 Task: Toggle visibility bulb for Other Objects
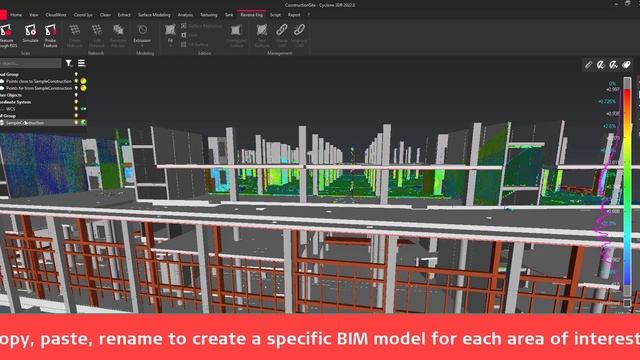[76, 95]
